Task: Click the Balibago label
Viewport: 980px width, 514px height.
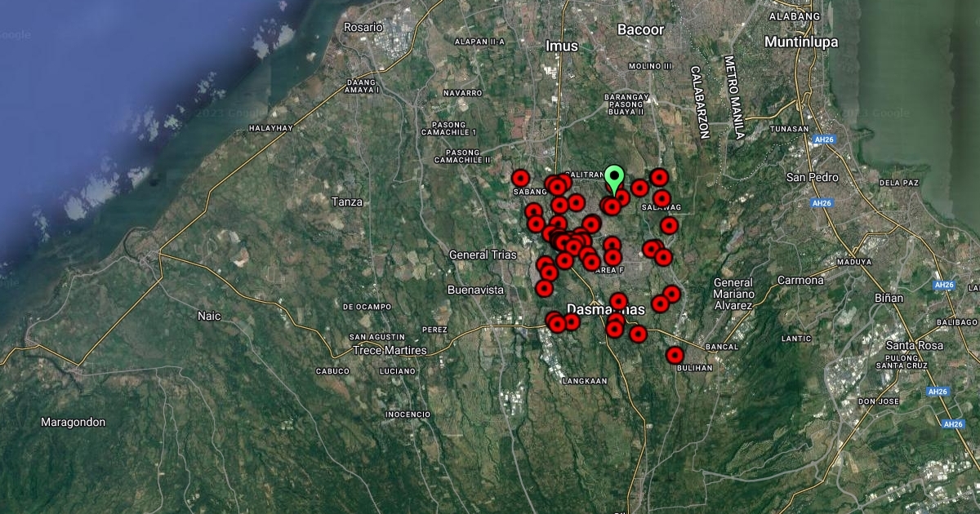Action: click(x=955, y=322)
